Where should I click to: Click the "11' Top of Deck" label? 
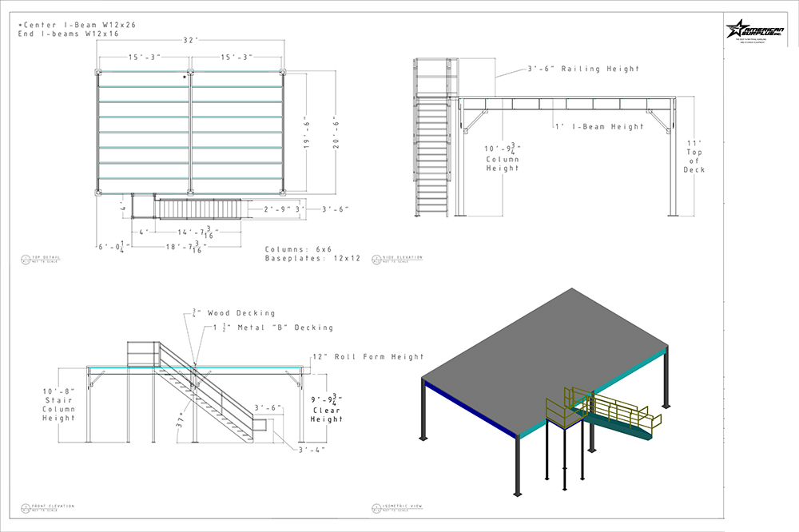tap(694, 157)
